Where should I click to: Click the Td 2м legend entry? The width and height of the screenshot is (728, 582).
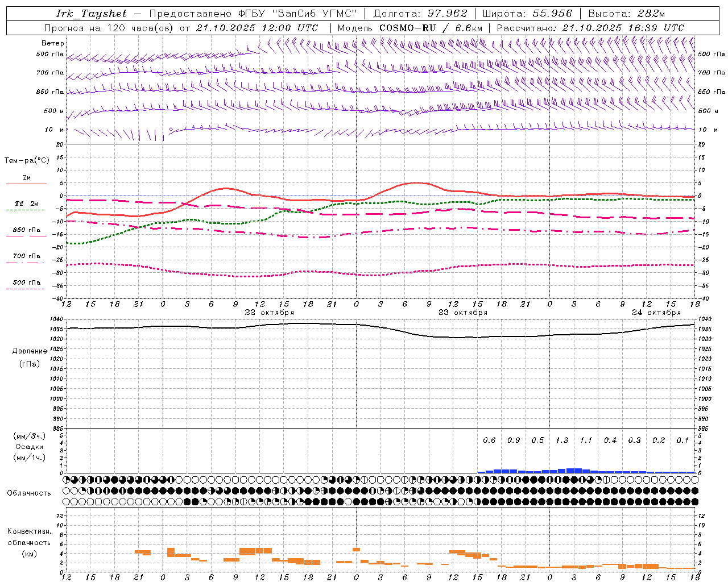27,203
